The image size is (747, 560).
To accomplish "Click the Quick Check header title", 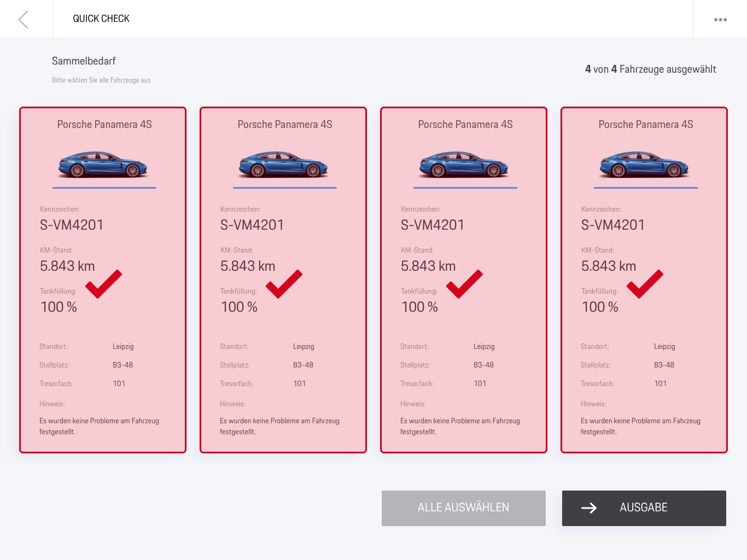I will pyautogui.click(x=101, y=19).
